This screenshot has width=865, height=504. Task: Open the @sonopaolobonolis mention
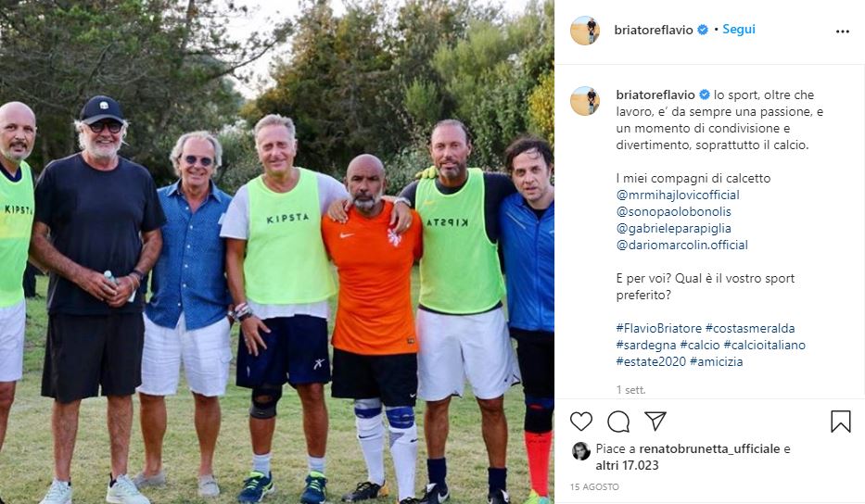(x=674, y=211)
